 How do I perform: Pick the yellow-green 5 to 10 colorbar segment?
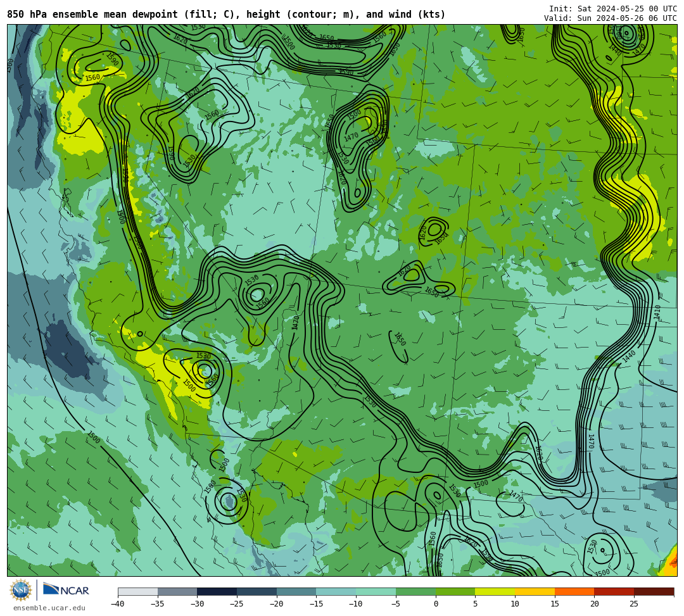pyautogui.click(x=495, y=591)
